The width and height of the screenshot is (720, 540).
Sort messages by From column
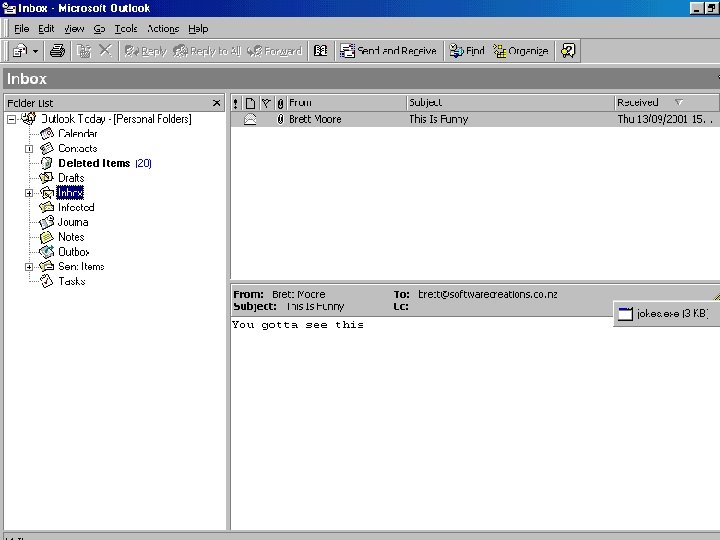point(347,103)
